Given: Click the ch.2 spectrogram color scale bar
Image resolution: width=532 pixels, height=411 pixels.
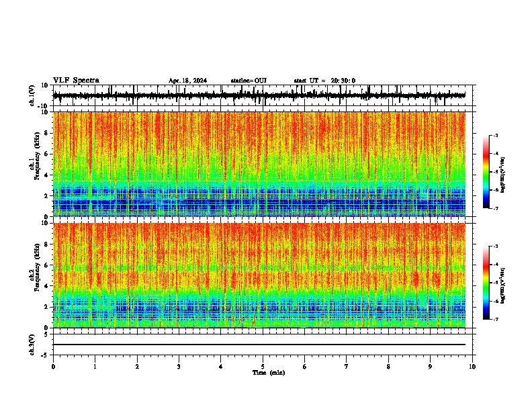Looking at the screenshot, I should [486, 283].
